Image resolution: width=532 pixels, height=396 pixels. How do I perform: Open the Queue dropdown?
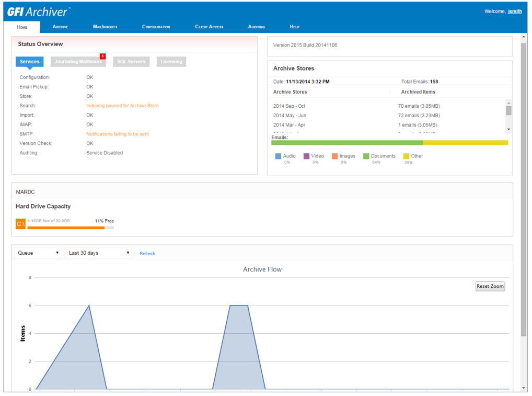pyautogui.click(x=37, y=253)
